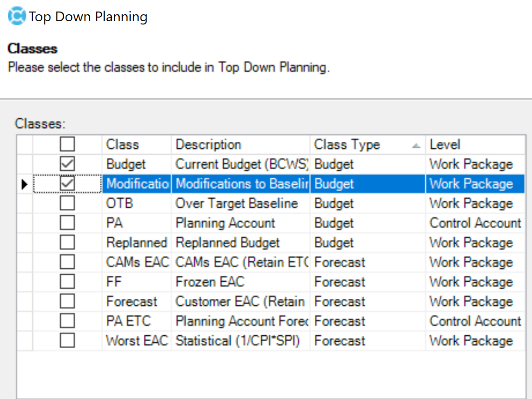Click the Top Down Planning app icon
This screenshot has height=399, width=532.
tap(17, 16)
